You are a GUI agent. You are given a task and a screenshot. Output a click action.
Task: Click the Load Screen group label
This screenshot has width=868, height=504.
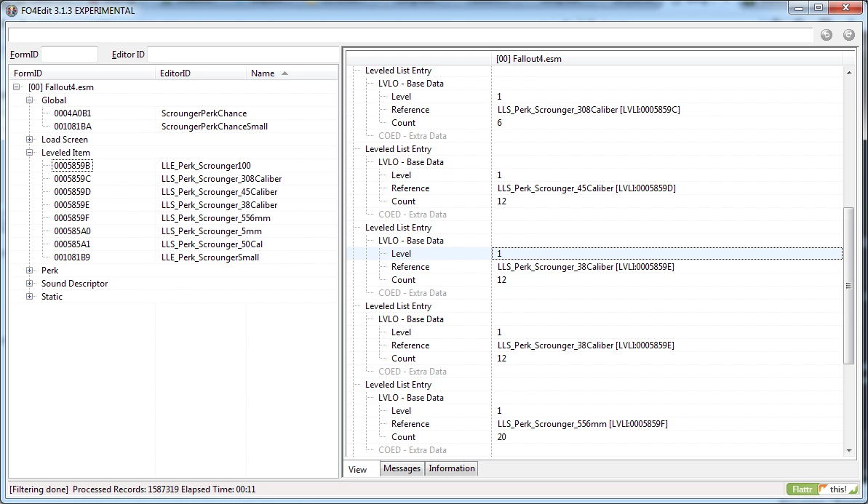64,140
